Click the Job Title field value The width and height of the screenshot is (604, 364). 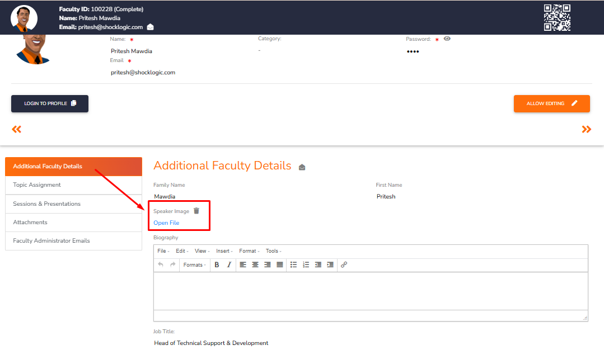(211, 343)
